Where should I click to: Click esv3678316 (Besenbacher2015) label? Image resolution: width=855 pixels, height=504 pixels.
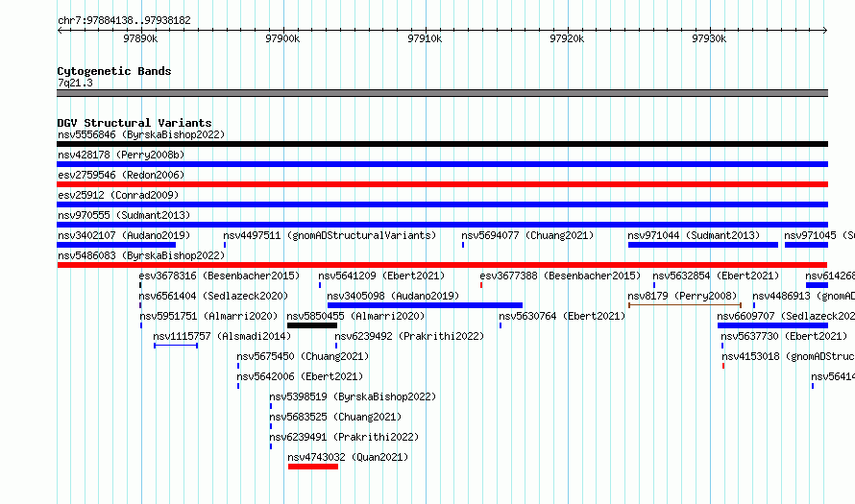tap(219, 276)
